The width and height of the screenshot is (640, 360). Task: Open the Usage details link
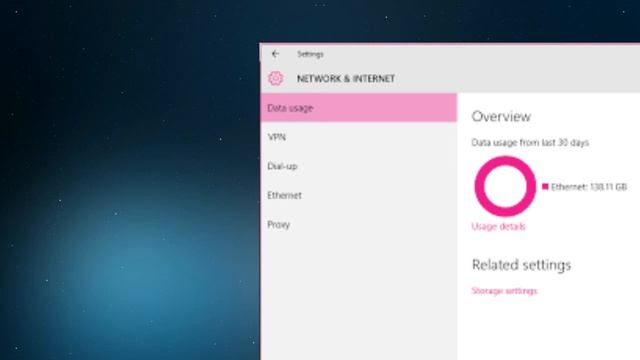point(498,227)
